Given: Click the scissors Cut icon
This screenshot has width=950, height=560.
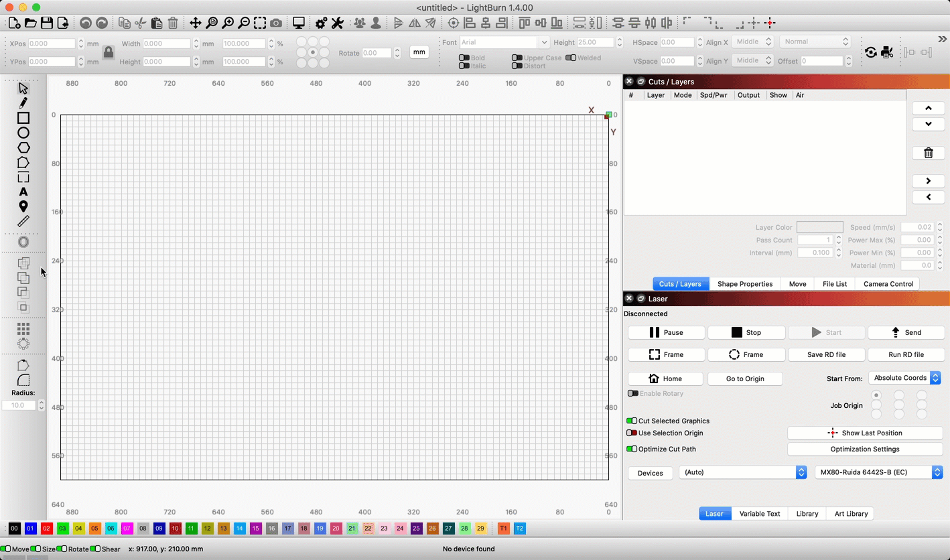Looking at the screenshot, I should click(141, 23).
